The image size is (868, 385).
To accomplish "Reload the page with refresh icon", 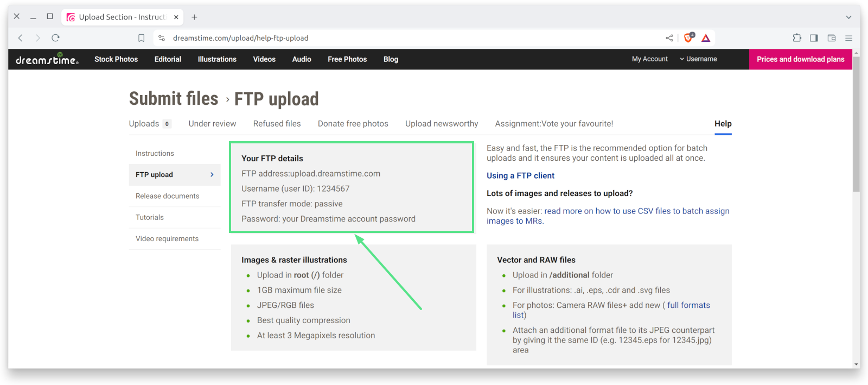I will pos(55,38).
